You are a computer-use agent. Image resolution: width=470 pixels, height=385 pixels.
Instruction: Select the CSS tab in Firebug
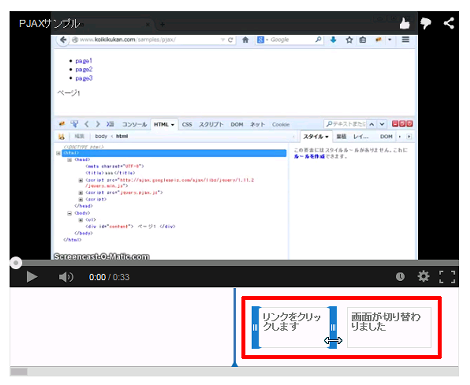click(187, 124)
